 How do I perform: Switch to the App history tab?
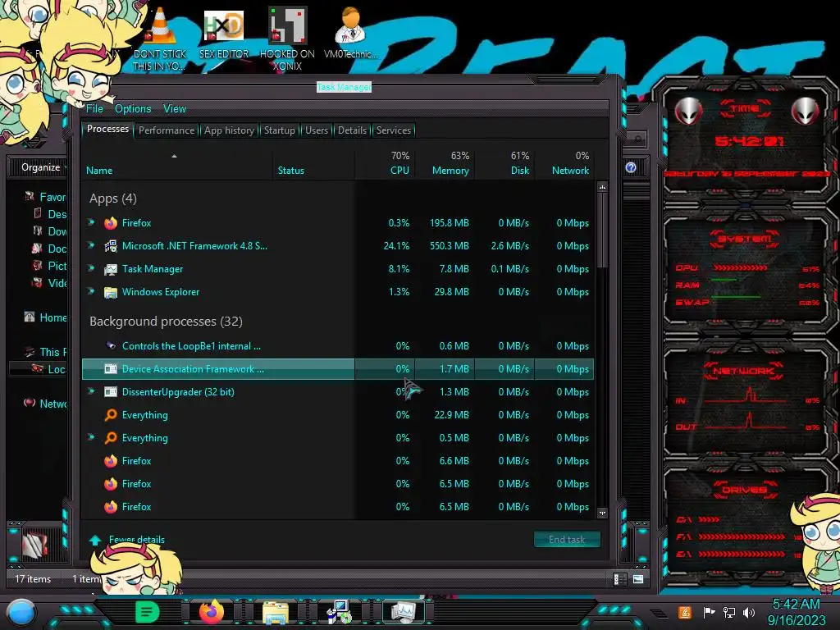click(230, 130)
